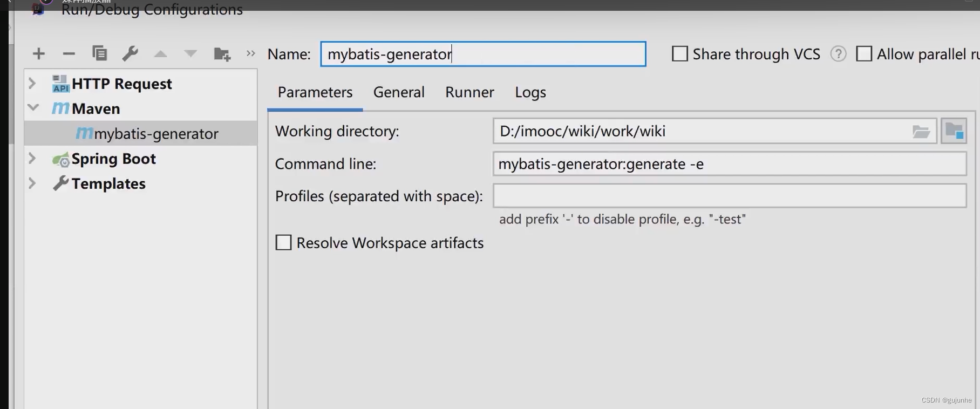
Task: Toggle Allow parallel run checkbox
Action: pos(863,54)
